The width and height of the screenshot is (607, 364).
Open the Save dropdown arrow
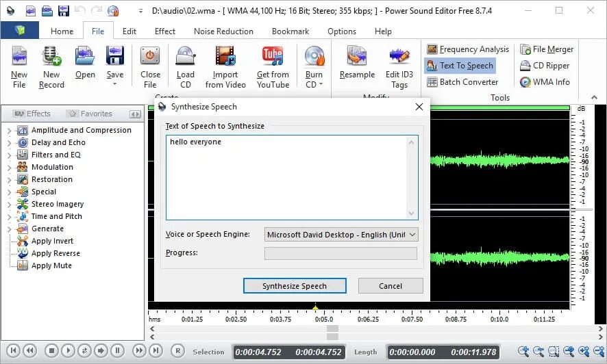click(x=114, y=84)
